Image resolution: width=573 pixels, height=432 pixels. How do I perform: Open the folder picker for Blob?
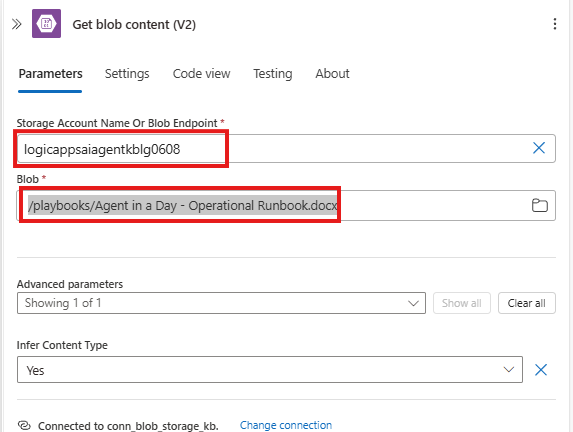[539, 205]
